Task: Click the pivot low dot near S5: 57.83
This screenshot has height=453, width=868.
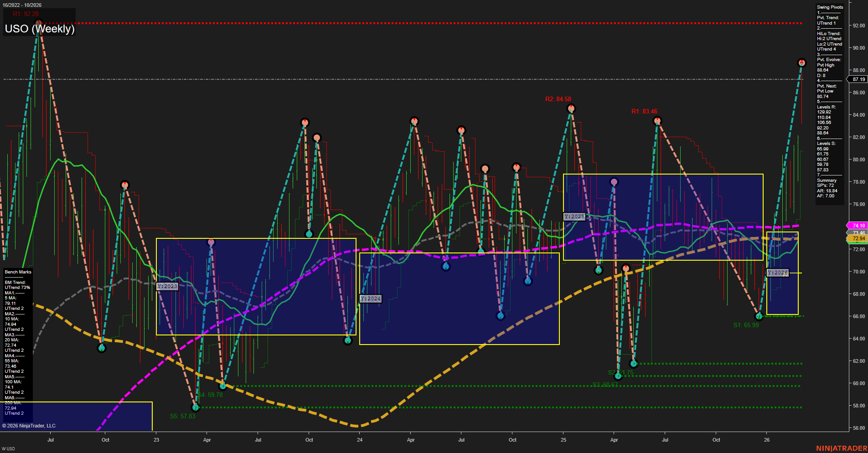Action: [196, 408]
